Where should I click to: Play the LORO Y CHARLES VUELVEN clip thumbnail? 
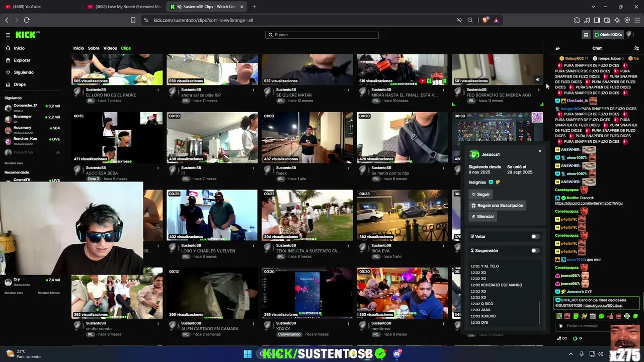212,216
